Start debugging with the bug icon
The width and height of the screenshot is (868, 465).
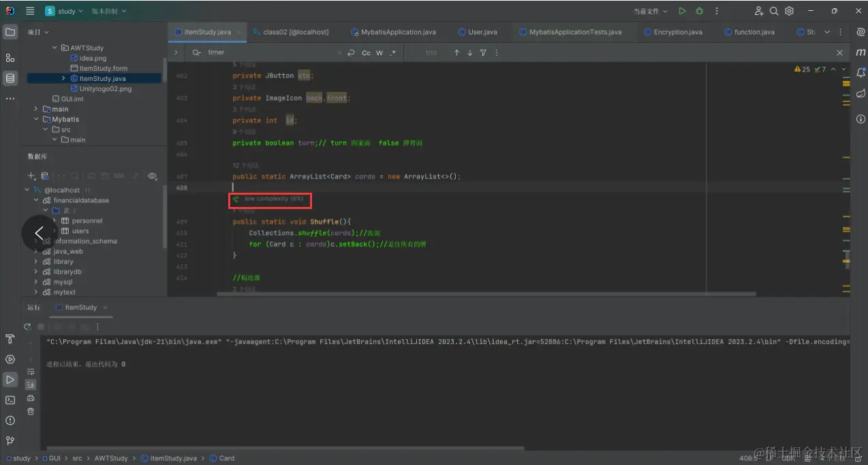[699, 11]
